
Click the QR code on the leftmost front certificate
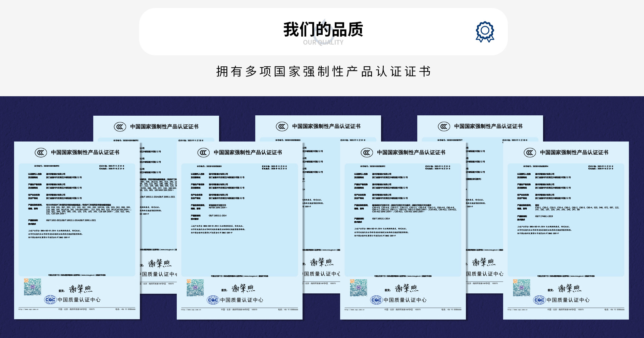pos(33,287)
